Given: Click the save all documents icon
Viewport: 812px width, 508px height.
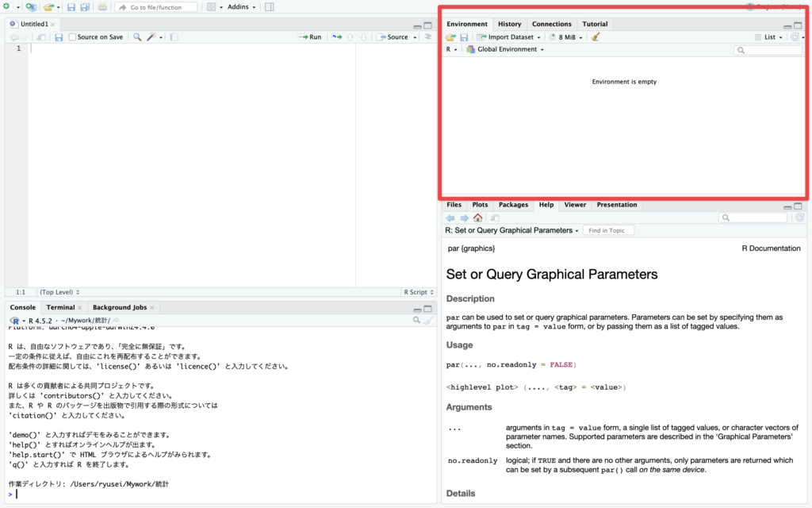Looking at the screenshot, I should [85, 7].
